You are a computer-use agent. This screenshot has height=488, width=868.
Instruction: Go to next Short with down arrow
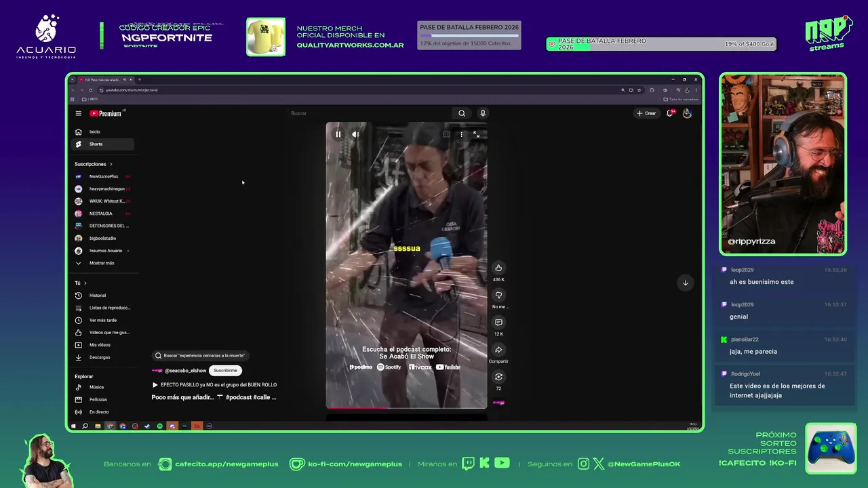tap(685, 283)
